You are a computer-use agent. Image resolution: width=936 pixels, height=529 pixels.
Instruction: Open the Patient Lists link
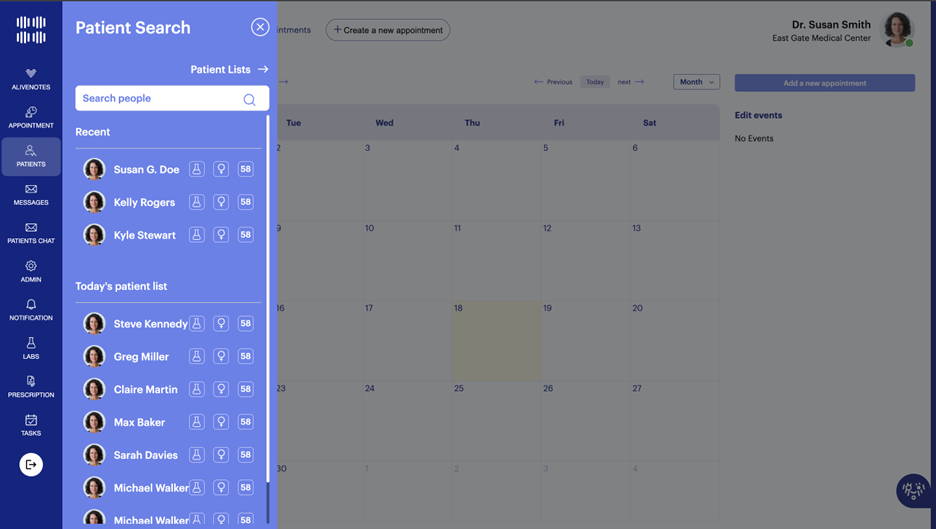tap(229, 69)
